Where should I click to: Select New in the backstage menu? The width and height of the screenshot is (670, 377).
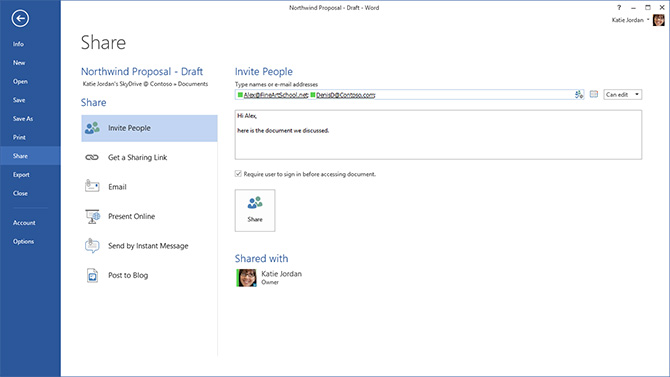(x=19, y=63)
